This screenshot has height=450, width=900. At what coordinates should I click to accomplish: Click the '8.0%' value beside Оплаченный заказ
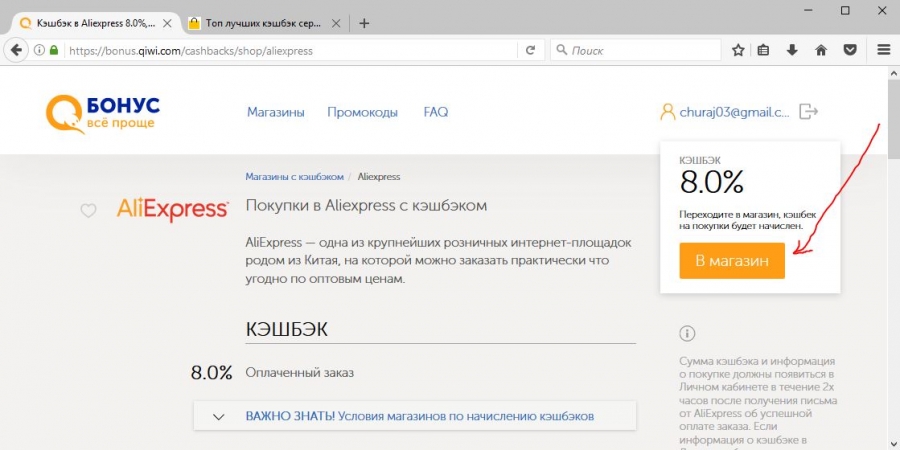coord(211,373)
